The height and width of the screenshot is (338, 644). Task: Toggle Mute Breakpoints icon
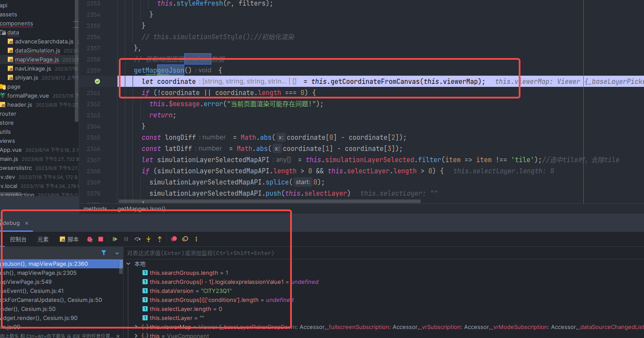click(x=185, y=239)
